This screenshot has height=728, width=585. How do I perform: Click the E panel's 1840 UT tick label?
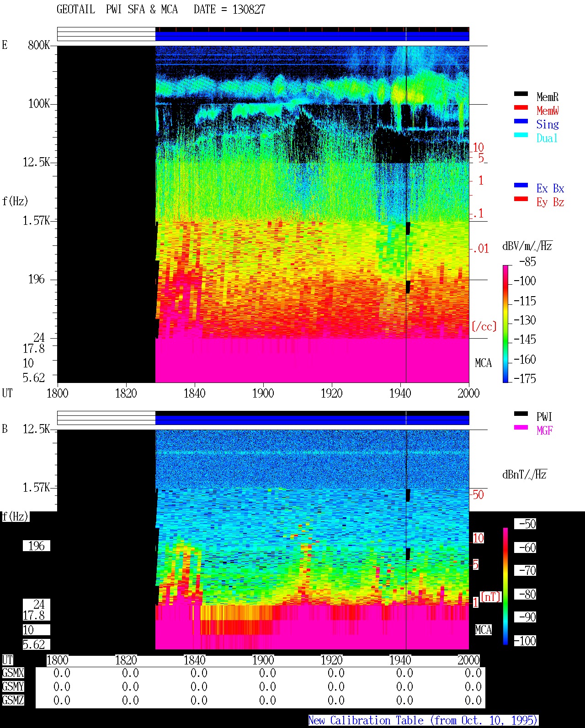tap(194, 393)
